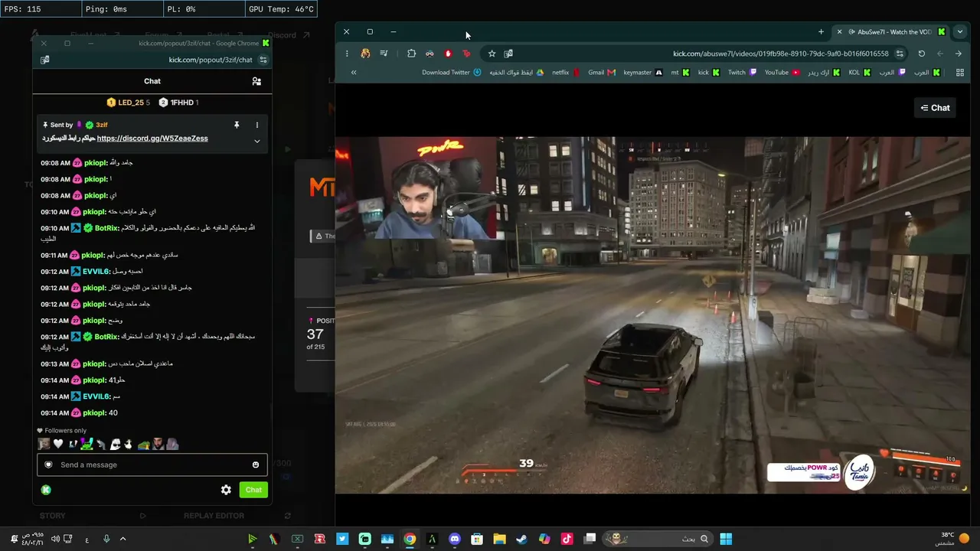This screenshot has height=551, width=980.
Task: Show hidden system tray icons
Action: tap(121, 539)
